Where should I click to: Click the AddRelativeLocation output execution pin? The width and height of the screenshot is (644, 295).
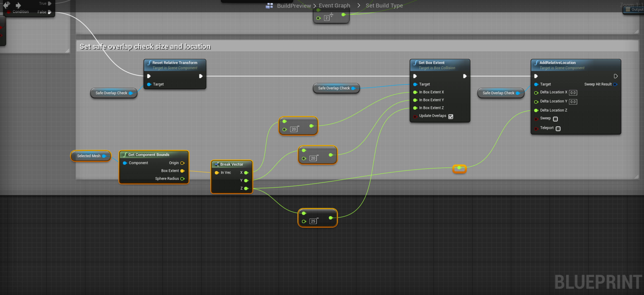tap(616, 76)
